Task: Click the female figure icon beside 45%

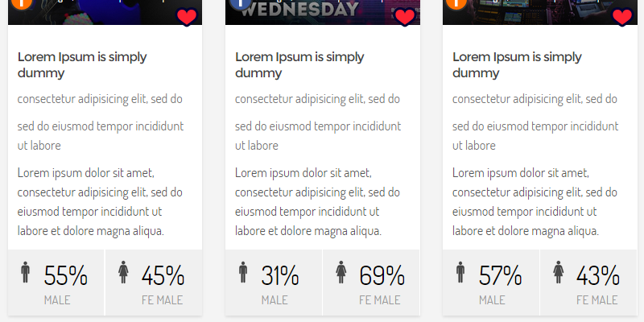Action: tap(123, 272)
